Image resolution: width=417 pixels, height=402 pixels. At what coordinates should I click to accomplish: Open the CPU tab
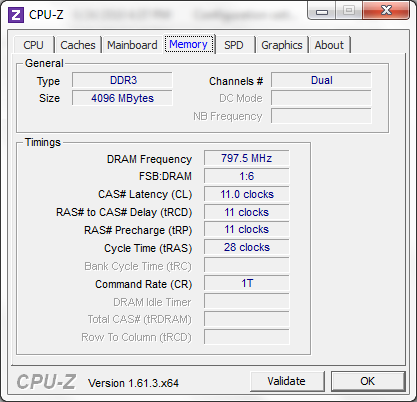click(x=33, y=45)
